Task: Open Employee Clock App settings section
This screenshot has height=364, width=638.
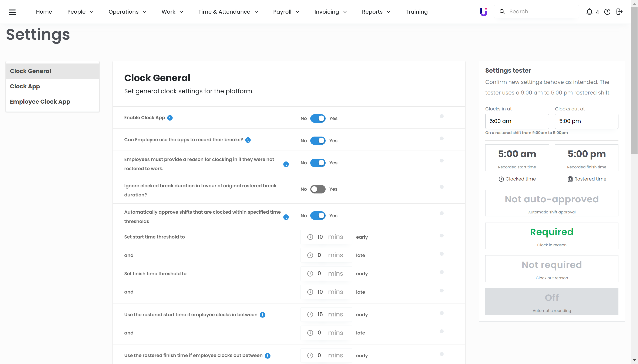Action: (40, 102)
